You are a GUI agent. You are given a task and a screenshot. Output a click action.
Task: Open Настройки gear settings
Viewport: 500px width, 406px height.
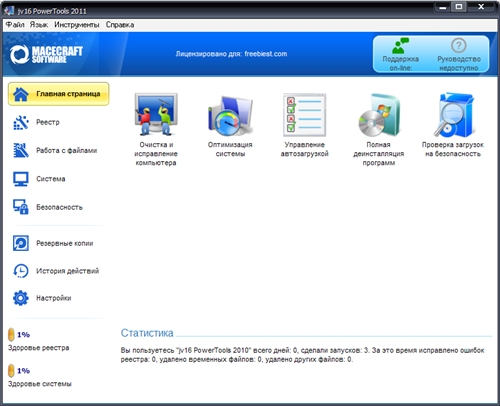coord(21,298)
